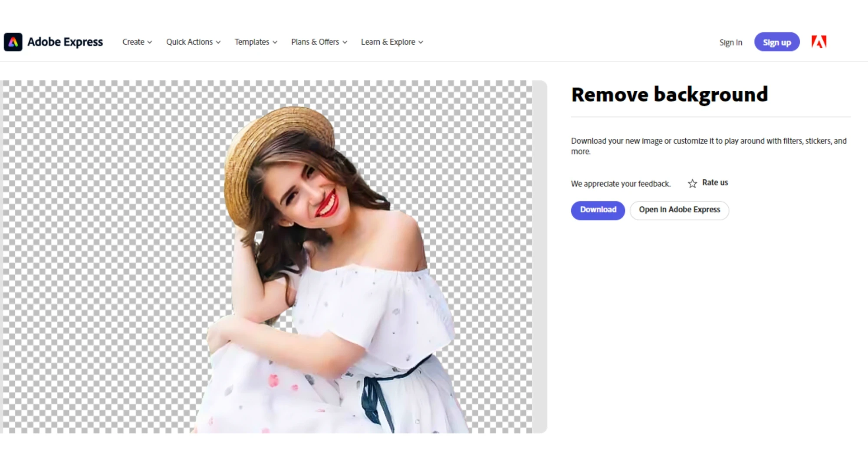This screenshot has height=469, width=868.
Task: Open the Create menu
Action: [133, 42]
